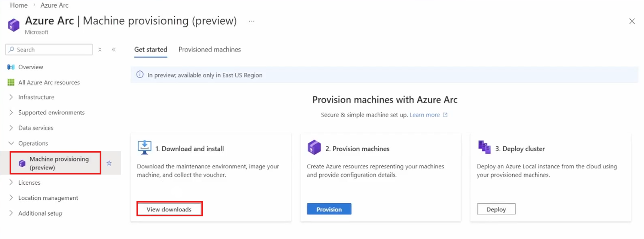
Task: Expand the Infrastructure section
Action: [x=36, y=97]
